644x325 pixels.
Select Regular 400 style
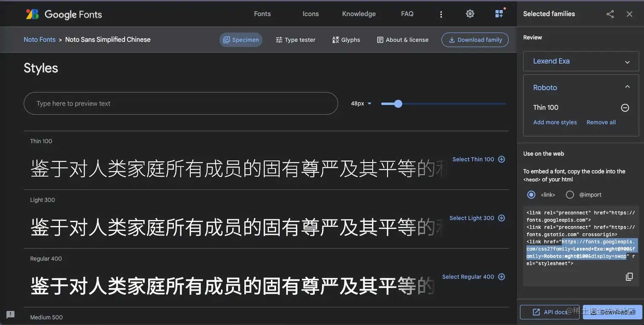(x=473, y=277)
